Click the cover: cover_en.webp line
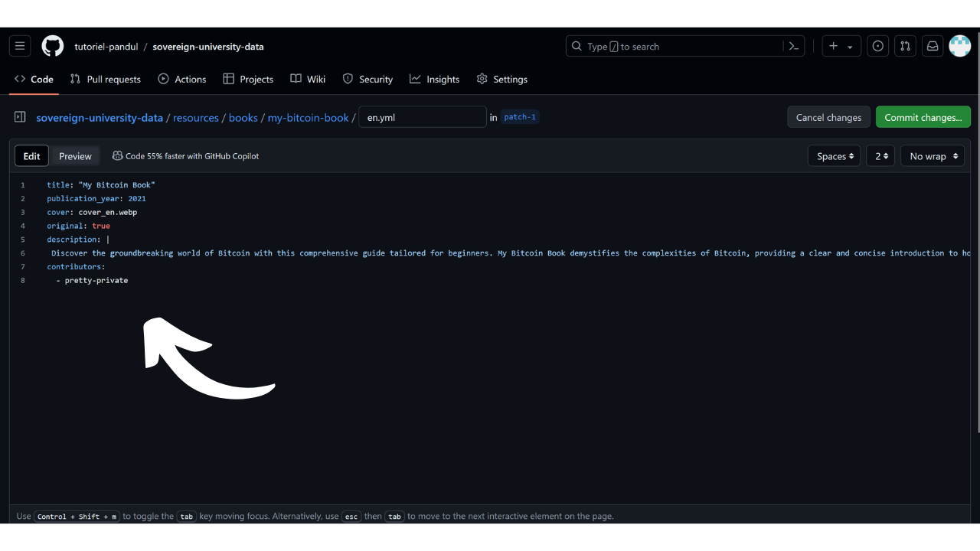980x551 pixels. tap(92, 212)
